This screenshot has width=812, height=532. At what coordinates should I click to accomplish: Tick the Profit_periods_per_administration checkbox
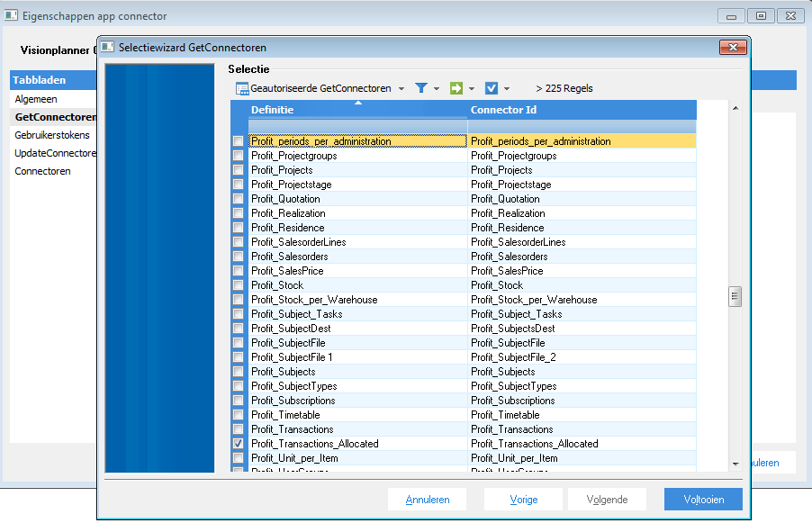tap(239, 141)
